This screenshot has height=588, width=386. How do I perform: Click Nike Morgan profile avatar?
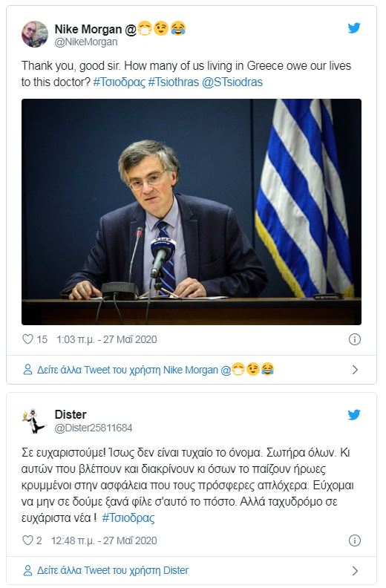[34, 34]
